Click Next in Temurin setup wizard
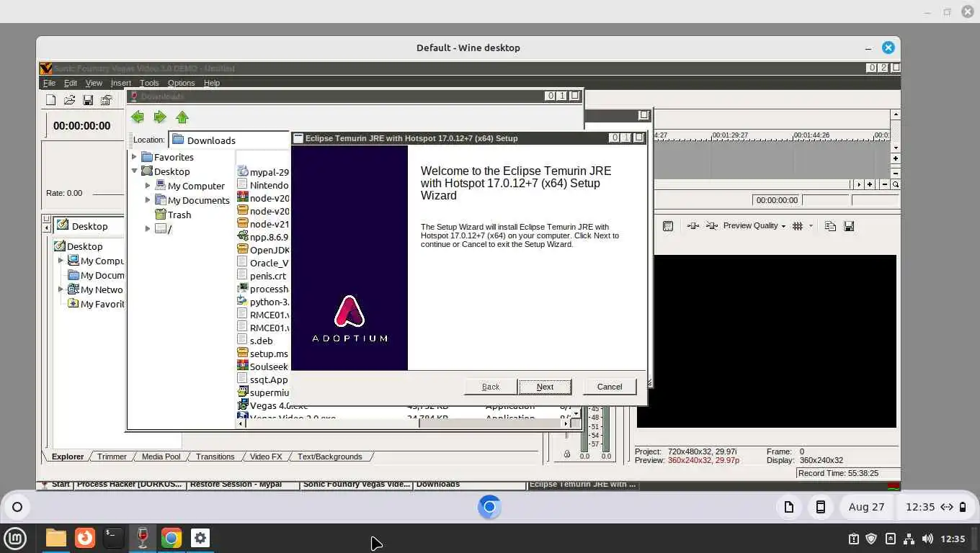The width and height of the screenshot is (980, 553). click(545, 387)
